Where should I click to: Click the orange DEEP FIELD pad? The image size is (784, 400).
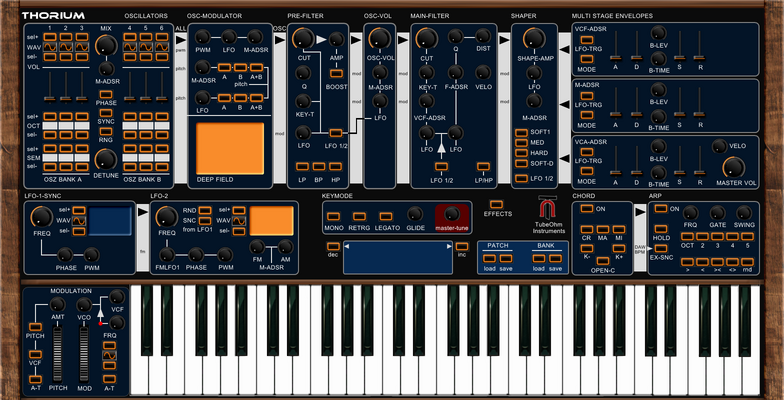pos(230,148)
